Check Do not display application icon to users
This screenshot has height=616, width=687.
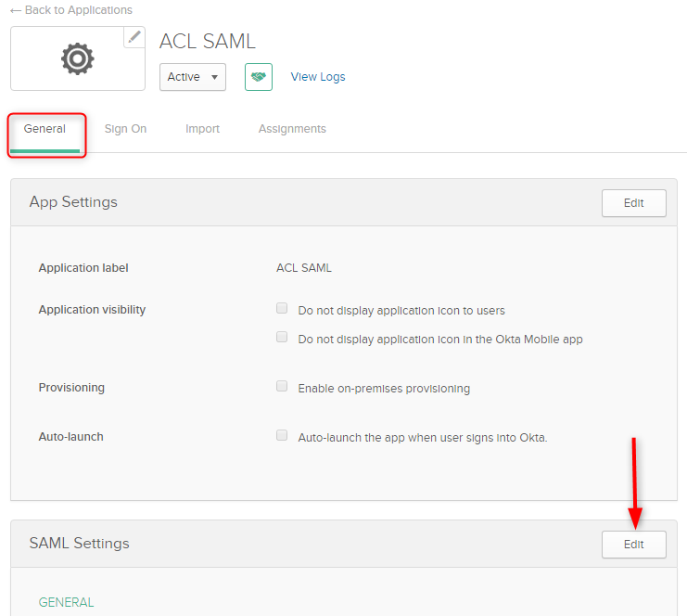click(282, 308)
